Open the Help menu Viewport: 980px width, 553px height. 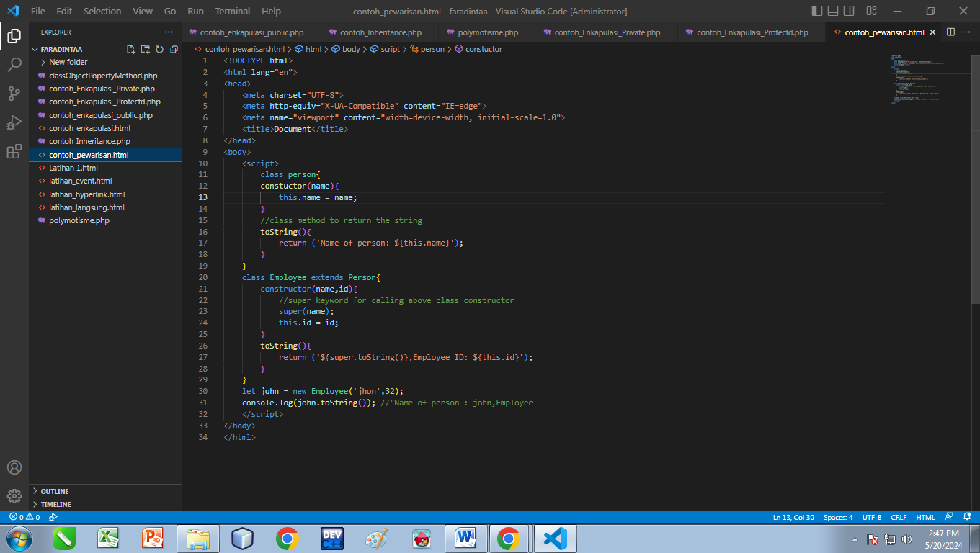272,11
